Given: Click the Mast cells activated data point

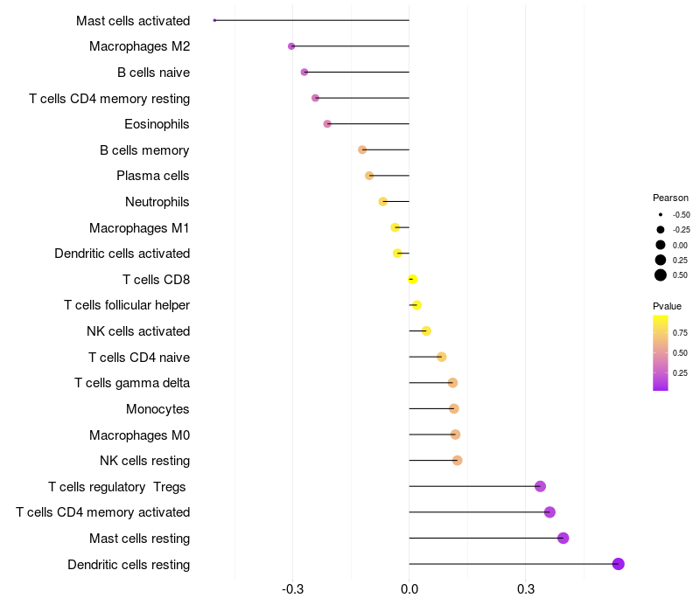Looking at the screenshot, I should point(214,20).
